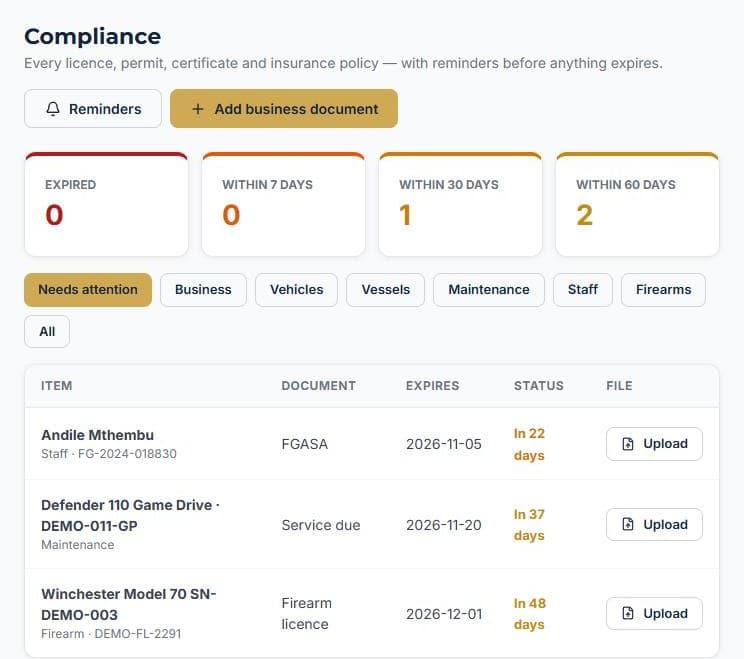The height and width of the screenshot is (659, 744).
Task: Click the upload file icon in Defender 110 row
Action: (628, 524)
